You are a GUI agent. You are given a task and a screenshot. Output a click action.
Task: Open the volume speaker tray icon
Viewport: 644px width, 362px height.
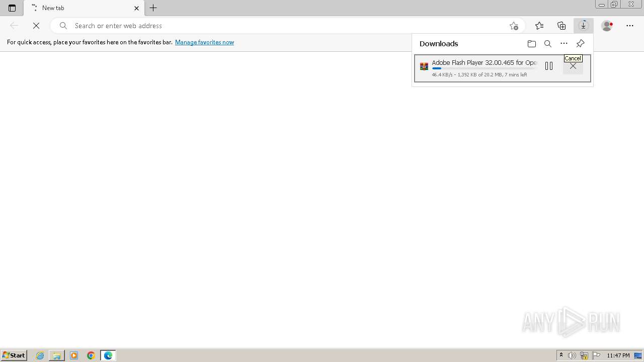coord(572,355)
